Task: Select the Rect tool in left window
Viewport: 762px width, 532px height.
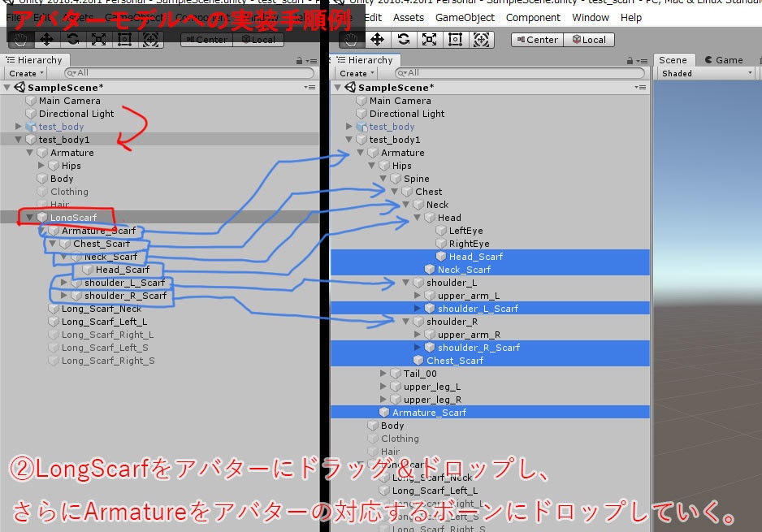Action: [x=125, y=39]
